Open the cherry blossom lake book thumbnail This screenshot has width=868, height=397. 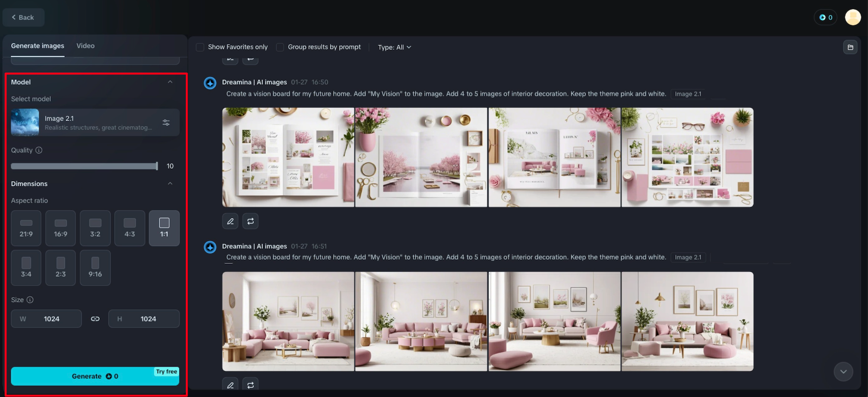pos(421,158)
